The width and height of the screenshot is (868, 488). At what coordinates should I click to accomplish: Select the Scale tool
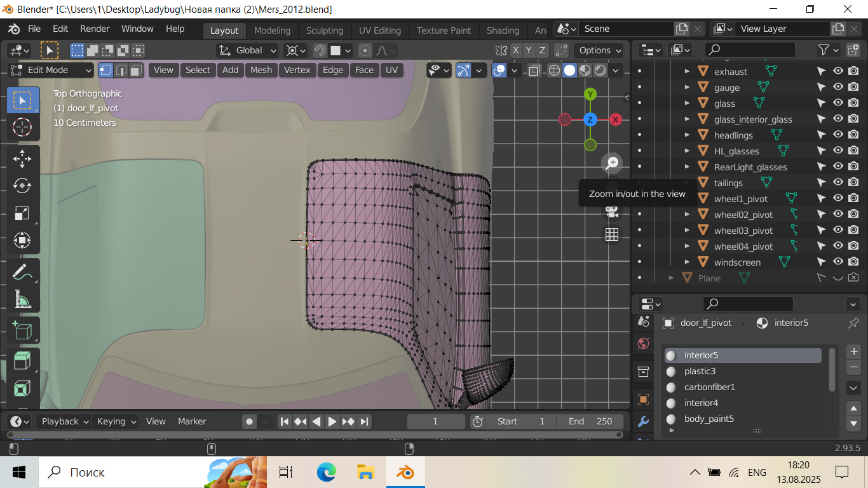tap(22, 213)
